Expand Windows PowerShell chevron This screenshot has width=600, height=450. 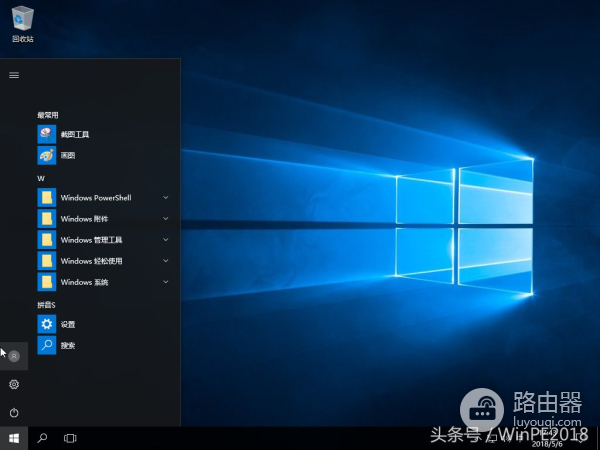[166, 198]
